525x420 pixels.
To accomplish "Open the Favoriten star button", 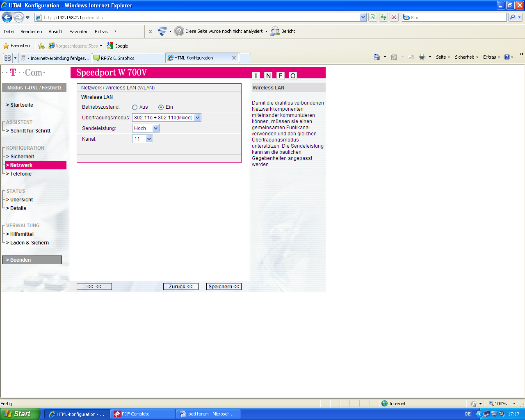I will pyautogui.click(x=16, y=46).
